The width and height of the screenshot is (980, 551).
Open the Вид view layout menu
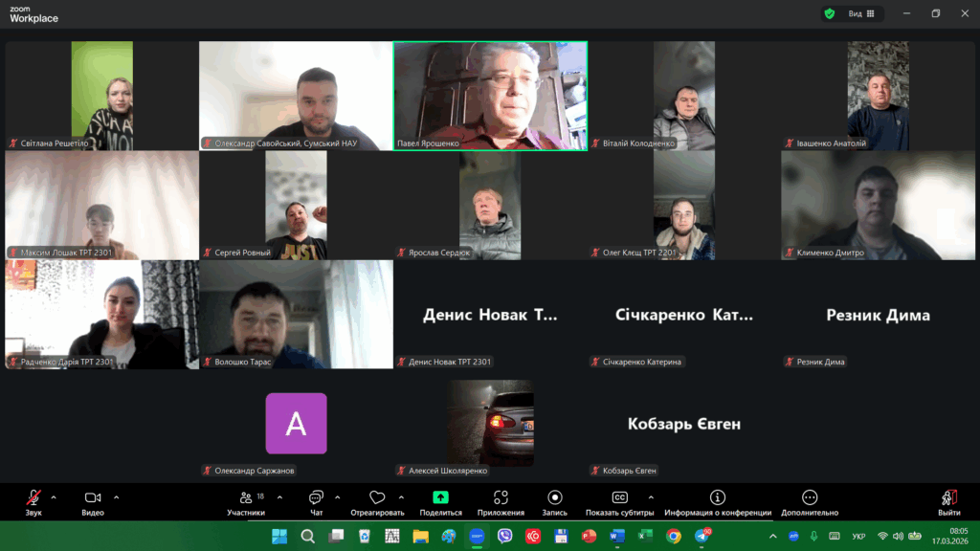[860, 13]
